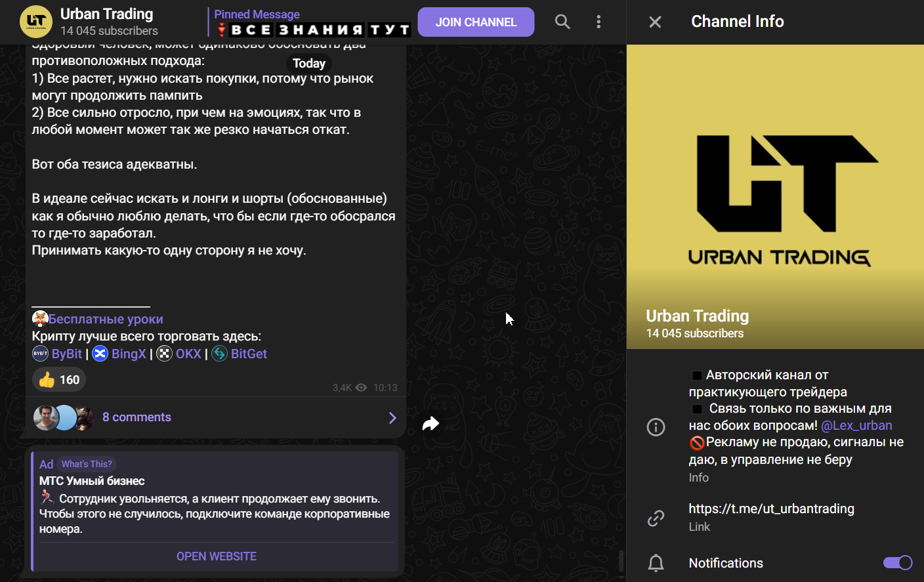Click the Link caption under the URL
924x582 pixels.
click(700, 527)
